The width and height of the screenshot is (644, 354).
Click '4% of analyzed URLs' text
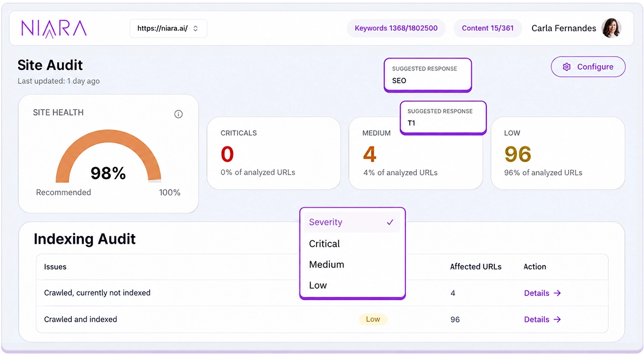coord(401,173)
